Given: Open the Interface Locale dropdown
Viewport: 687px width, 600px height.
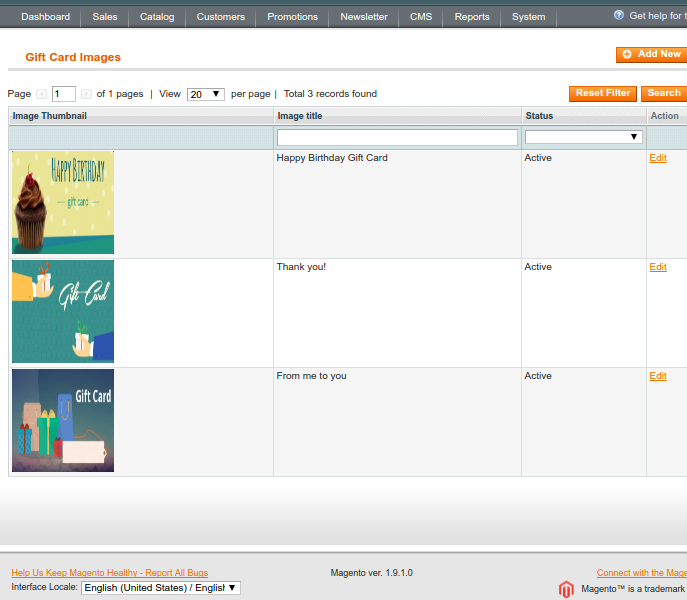Looking at the screenshot, I should (160, 588).
